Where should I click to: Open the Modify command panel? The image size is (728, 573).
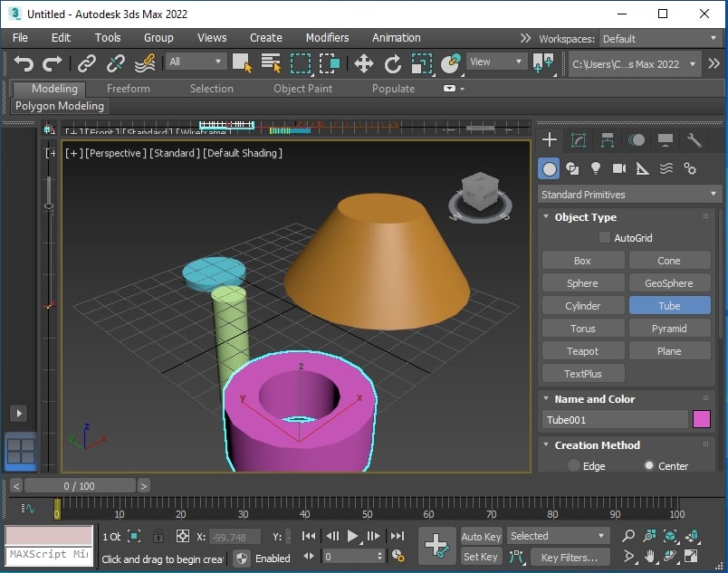[579, 139]
